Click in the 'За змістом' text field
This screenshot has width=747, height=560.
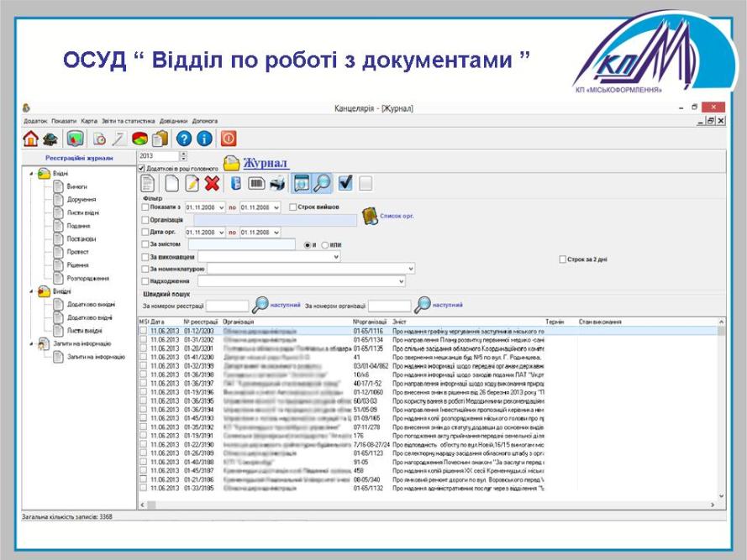click(x=242, y=244)
